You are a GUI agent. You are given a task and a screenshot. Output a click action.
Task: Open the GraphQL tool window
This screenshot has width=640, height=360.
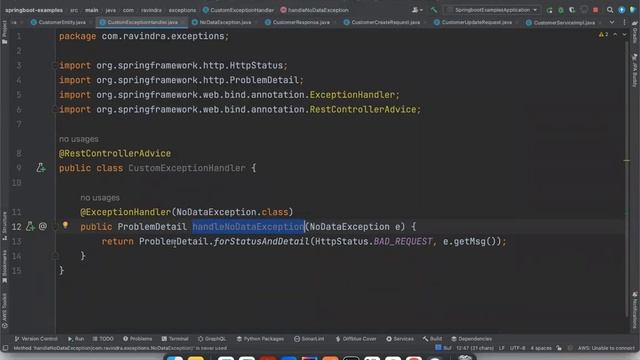[x=212, y=339]
